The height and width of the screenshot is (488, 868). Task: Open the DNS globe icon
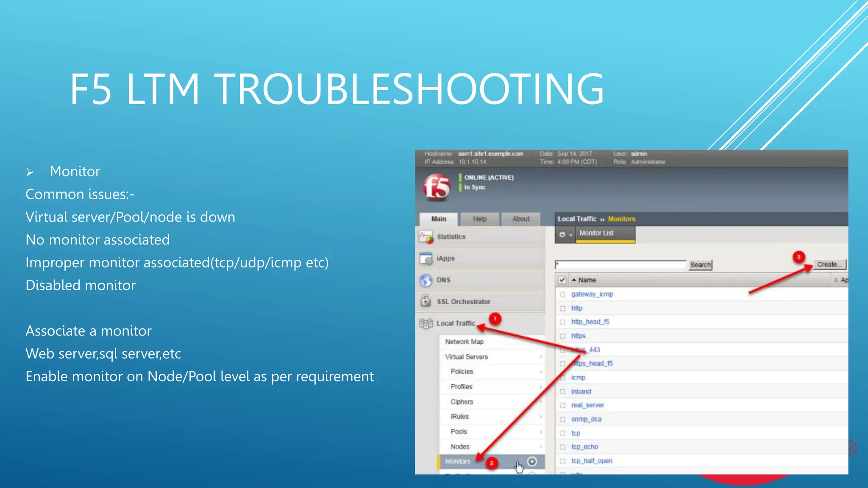(x=426, y=280)
